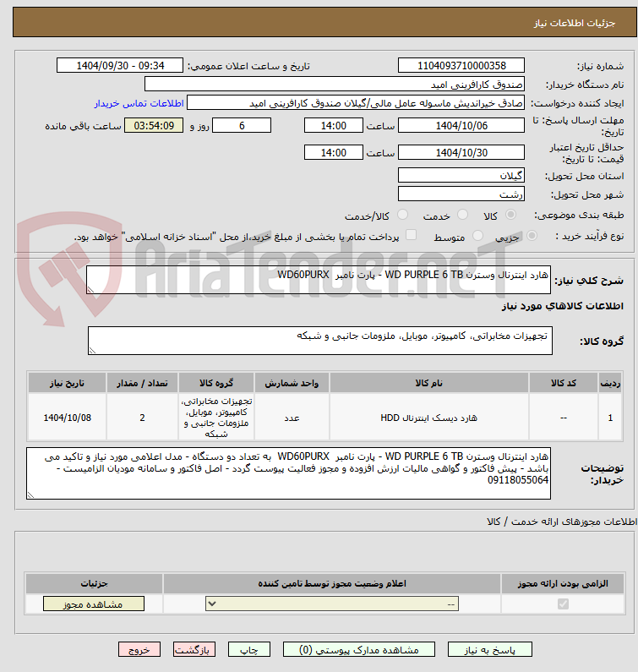This screenshot has width=638, height=672.
Task: Click the هارد دیسک اینترنال HDD cell
Action: pos(429,417)
